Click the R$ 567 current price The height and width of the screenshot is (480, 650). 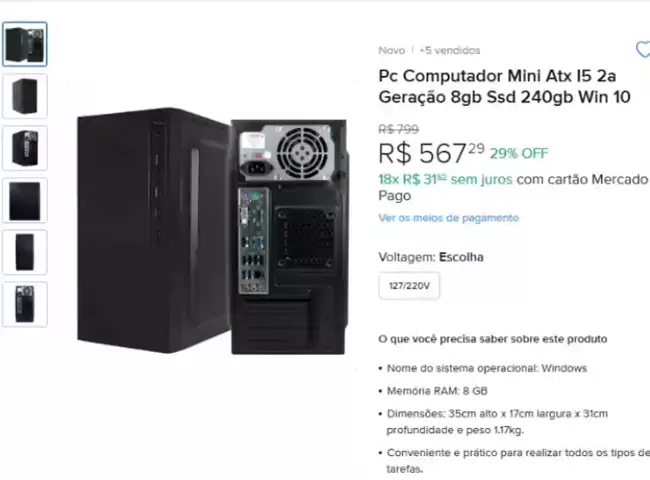[431, 153]
